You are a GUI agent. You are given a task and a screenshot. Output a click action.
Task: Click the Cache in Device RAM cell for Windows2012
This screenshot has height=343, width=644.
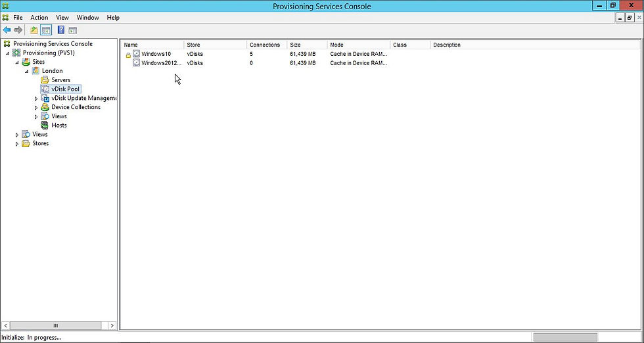[359, 63]
